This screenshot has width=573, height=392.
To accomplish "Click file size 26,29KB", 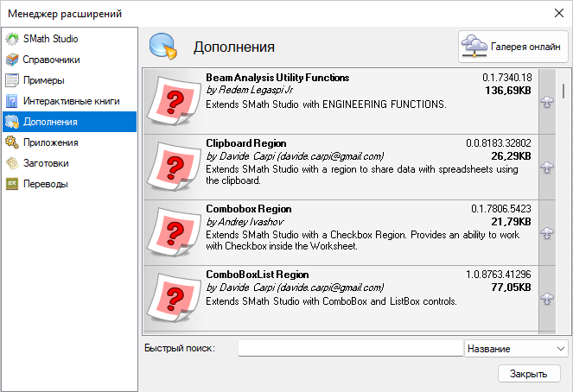I will pos(511,156).
